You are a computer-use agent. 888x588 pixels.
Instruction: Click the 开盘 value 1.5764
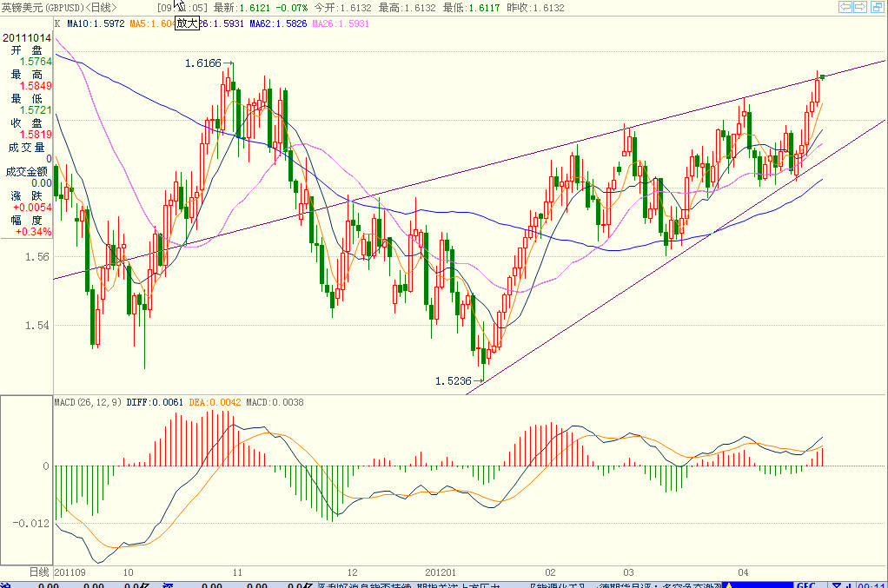pos(36,62)
